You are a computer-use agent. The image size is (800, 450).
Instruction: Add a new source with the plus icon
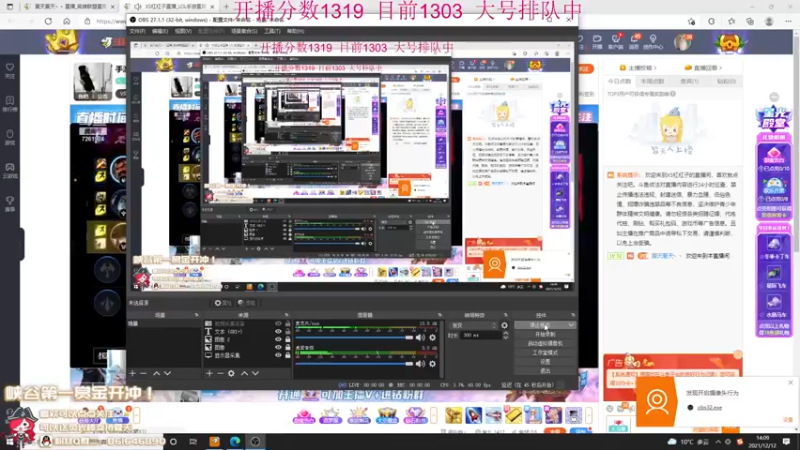[209, 373]
